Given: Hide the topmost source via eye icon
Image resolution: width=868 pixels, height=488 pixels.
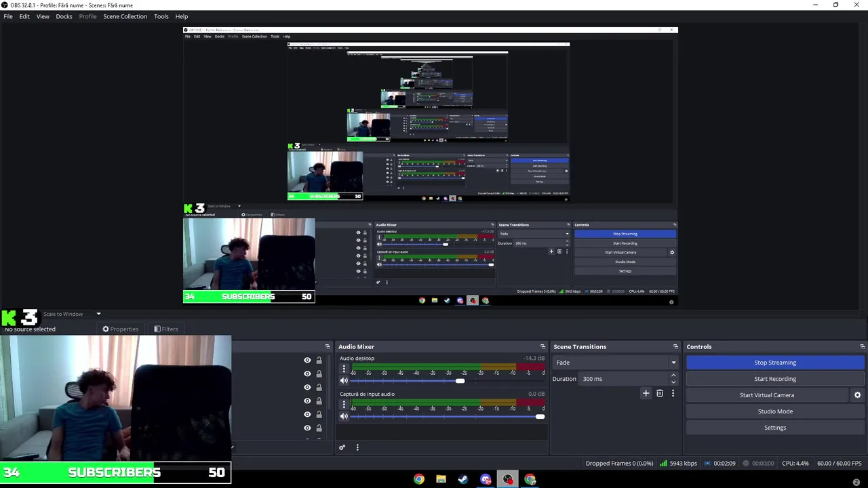Looking at the screenshot, I should (x=307, y=361).
